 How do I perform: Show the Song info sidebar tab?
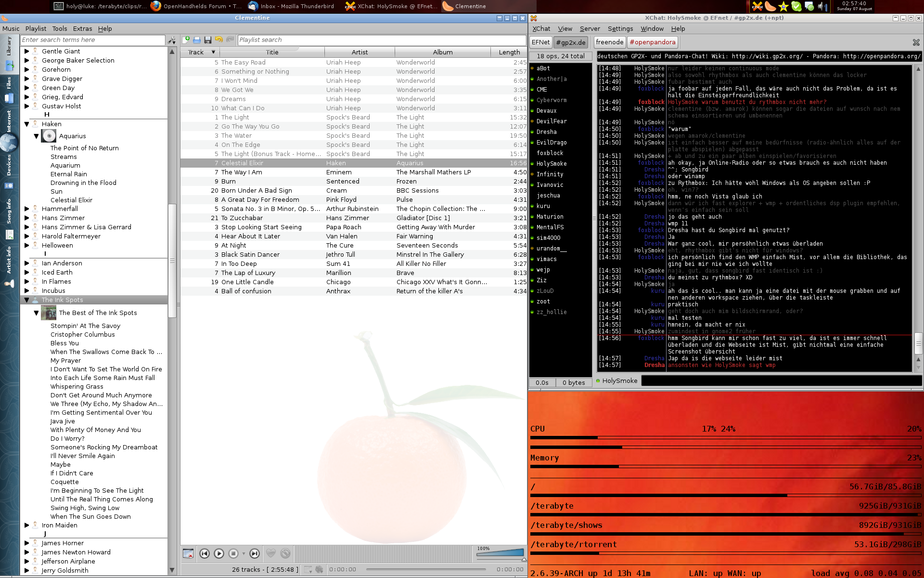pyautogui.click(x=9, y=219)
